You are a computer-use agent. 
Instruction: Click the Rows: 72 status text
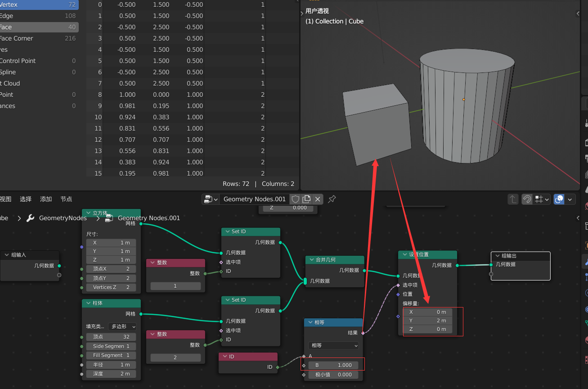coord(236,184)
